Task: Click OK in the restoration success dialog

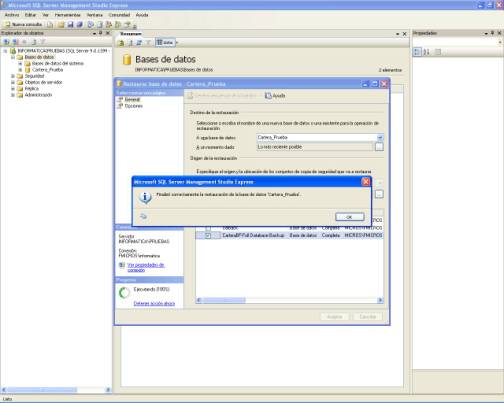Action: (349, 217)
